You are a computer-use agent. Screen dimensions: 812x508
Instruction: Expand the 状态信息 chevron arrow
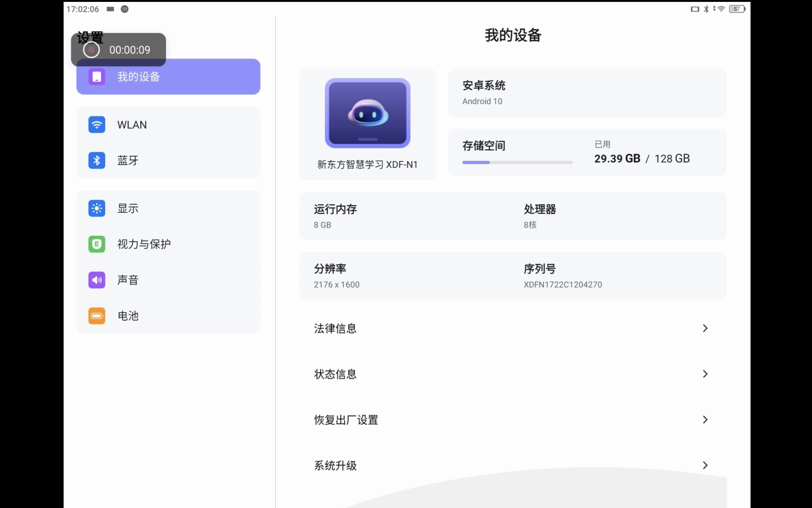(705, 374)
